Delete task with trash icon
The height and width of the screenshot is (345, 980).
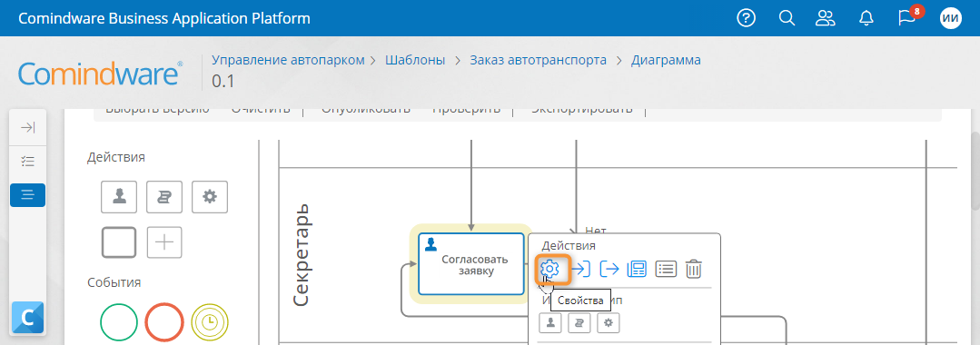pos(694,270)
